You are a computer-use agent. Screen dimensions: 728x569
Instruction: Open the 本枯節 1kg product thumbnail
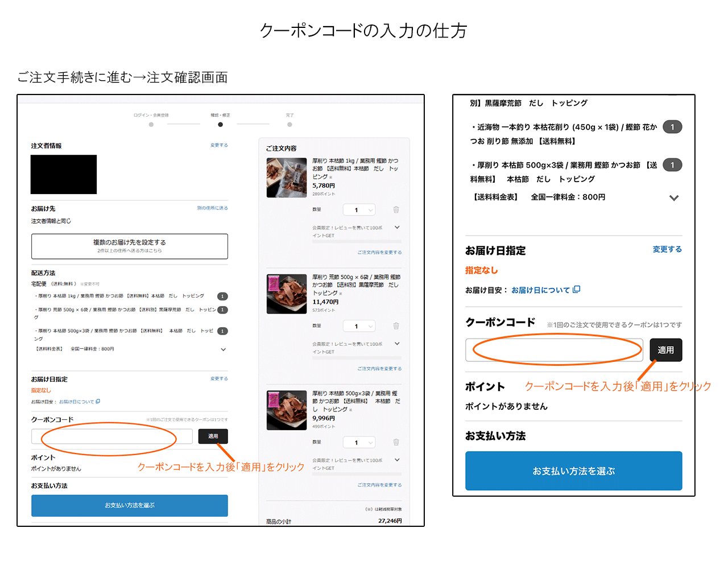287,178
